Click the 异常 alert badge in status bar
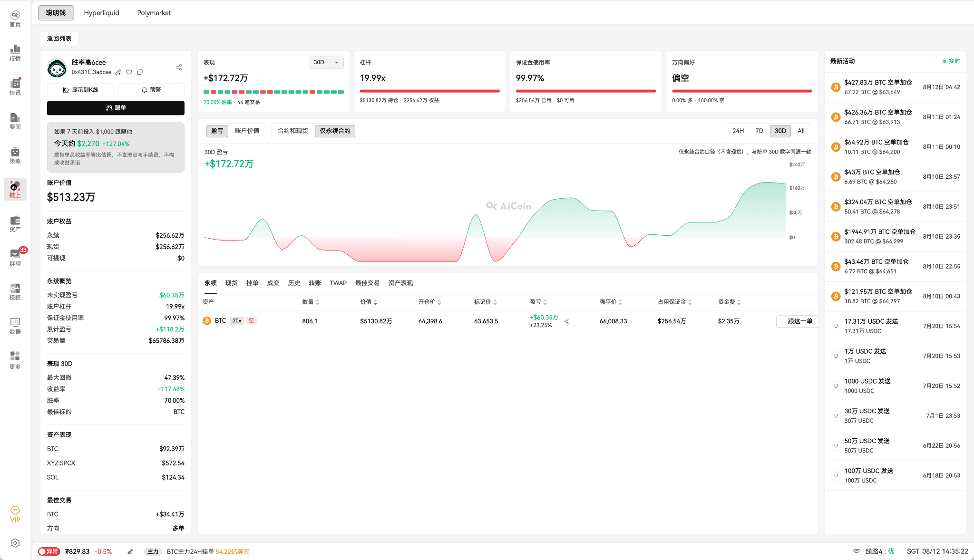 pyautogui.click(x=49, y=551)
